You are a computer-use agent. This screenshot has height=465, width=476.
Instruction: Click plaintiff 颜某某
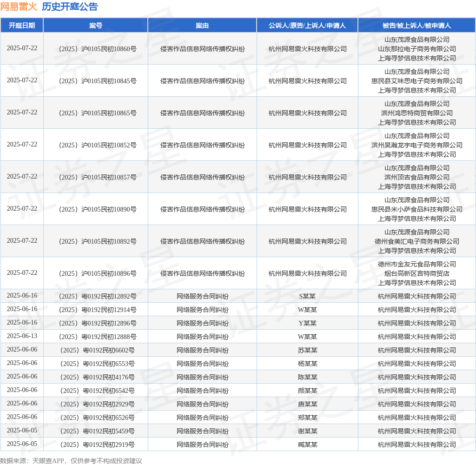pos(307,391)
